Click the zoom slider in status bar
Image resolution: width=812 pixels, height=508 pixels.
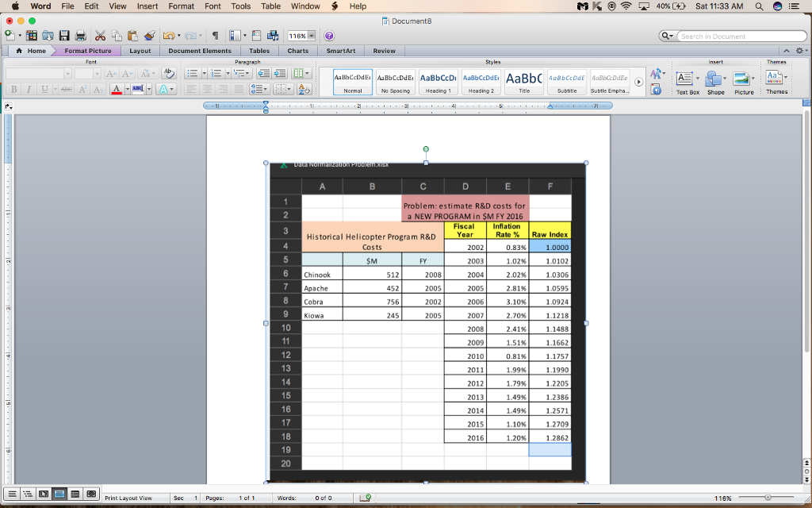(768, 498)
